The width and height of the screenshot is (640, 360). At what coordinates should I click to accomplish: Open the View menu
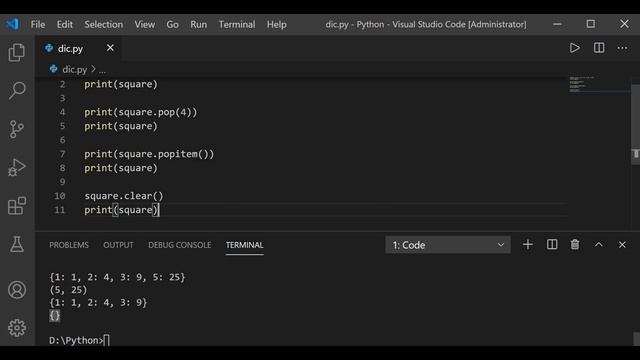click(x=145, y=24)
